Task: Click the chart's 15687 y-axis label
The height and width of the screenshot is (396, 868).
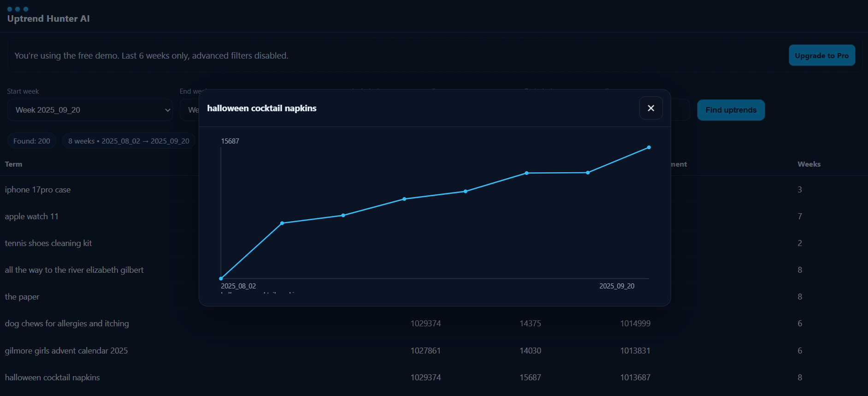Action: point(230,141)
